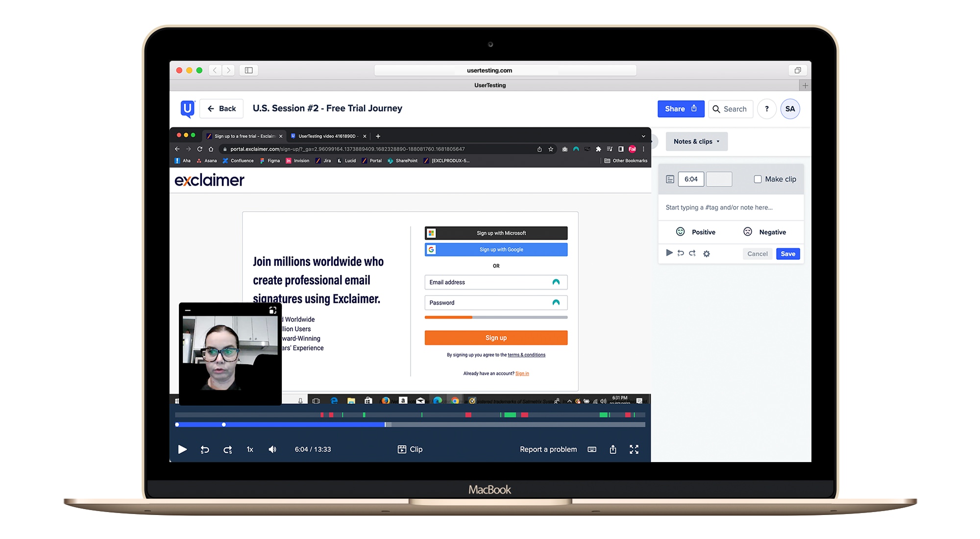The width and height of the screenshot is (980, 539).
Task: Click the player share export icon
Action: [613, 449]
